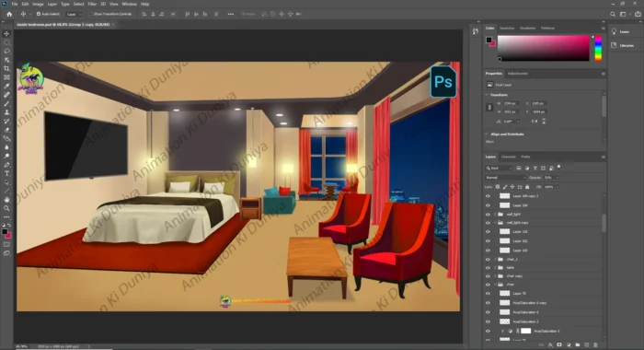The image size is (644, 350).
Task: Select the Lasso tool
Action: pos(6,51)
